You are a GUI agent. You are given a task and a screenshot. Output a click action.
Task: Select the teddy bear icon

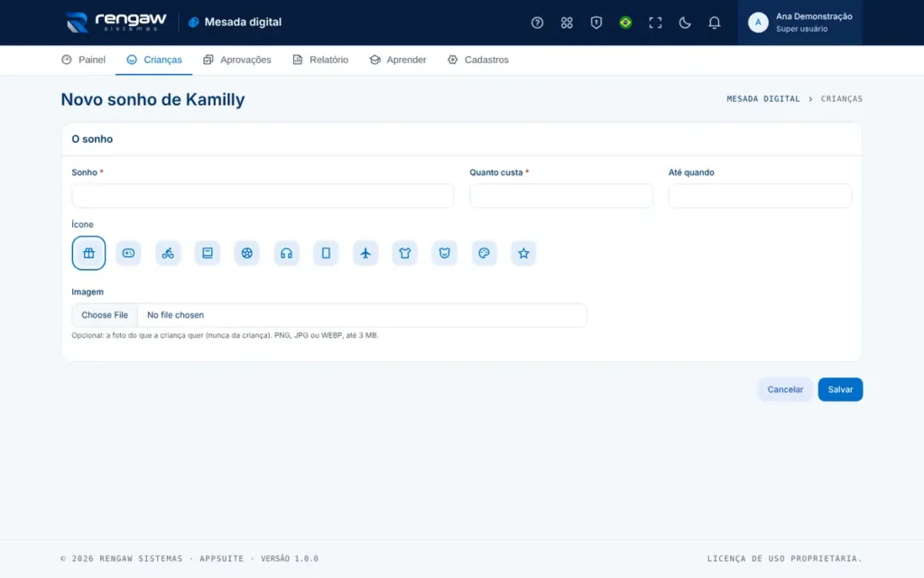[444, 253]
